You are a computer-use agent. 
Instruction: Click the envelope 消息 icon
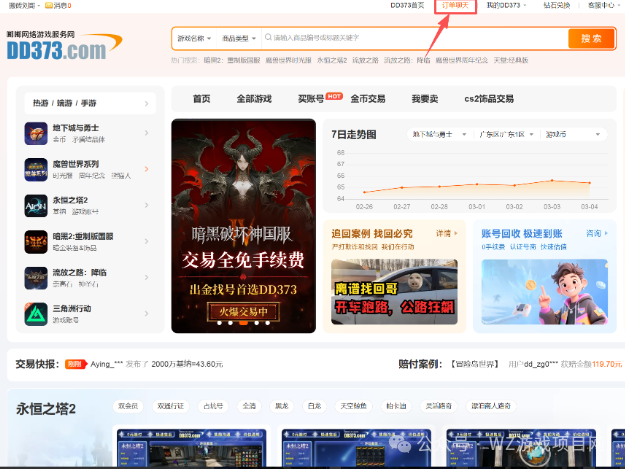tap(49, 5)
